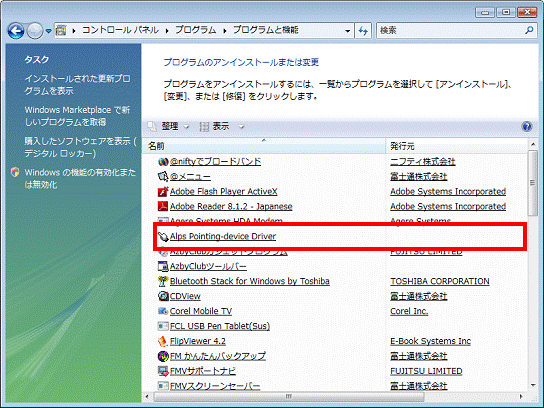Select @niftyでブロードバンド icon

tap(163, 162)
